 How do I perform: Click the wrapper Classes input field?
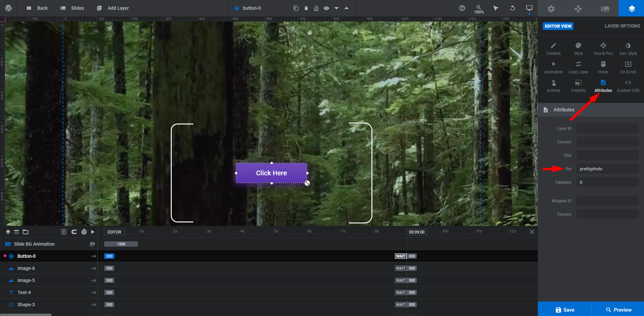coord(607,214)
